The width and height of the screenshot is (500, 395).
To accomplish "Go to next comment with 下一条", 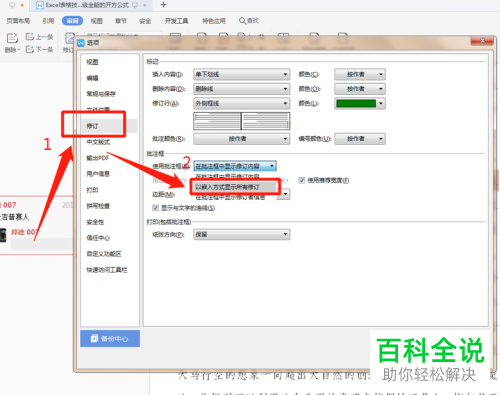I will (40, 49).
